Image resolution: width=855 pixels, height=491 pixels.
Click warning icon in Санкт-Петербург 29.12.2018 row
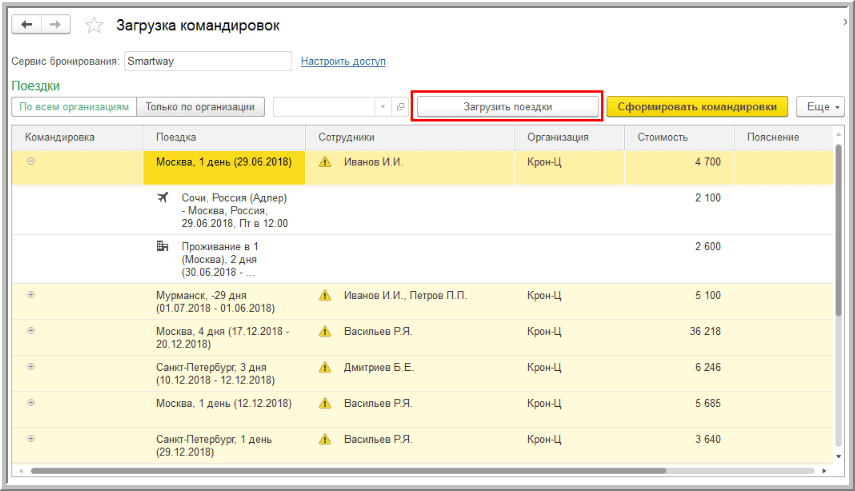325,440
